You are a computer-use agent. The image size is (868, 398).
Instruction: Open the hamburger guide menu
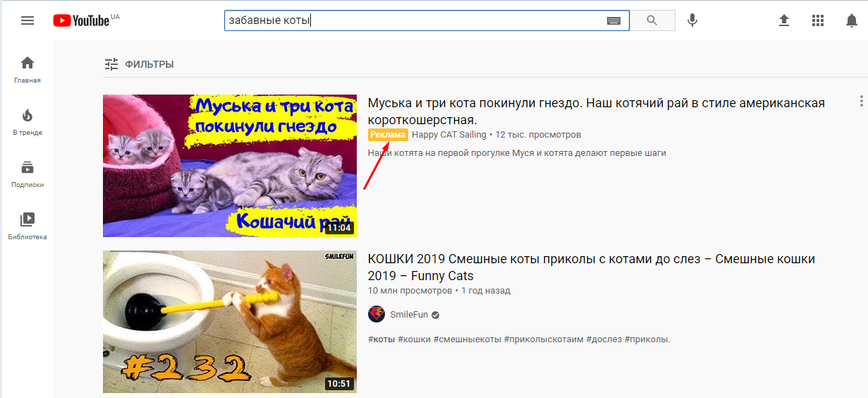[27, 20]
